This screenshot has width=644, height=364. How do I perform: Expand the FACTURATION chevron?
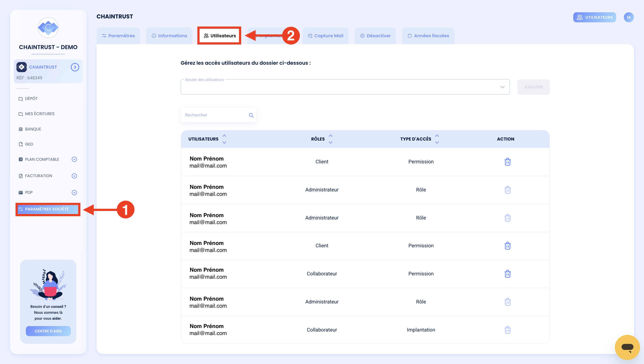tap(74, 176)
